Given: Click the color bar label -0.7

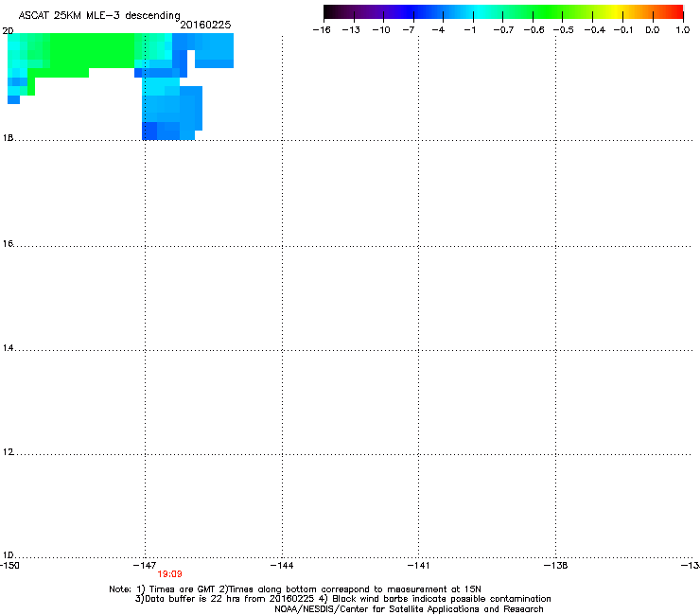Looking at the screenshot, I should [x=503, y=30].
